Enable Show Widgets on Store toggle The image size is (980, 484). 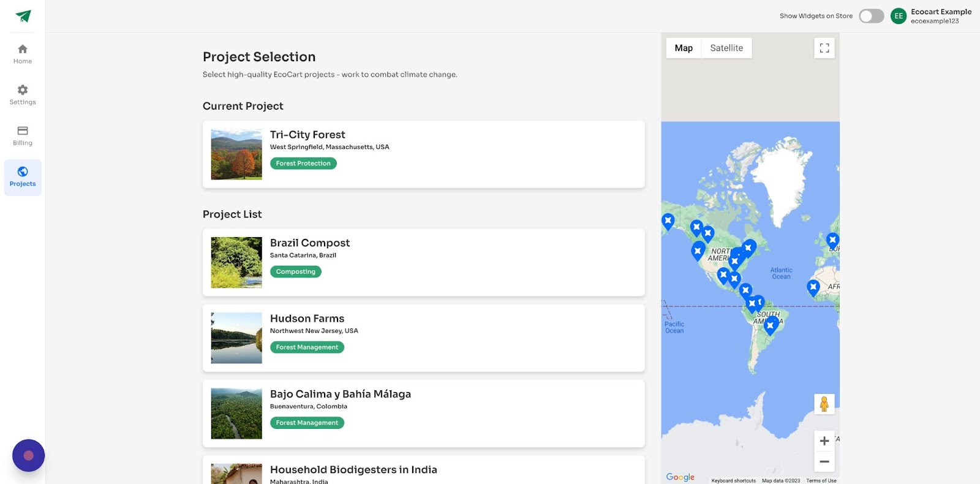871,16
